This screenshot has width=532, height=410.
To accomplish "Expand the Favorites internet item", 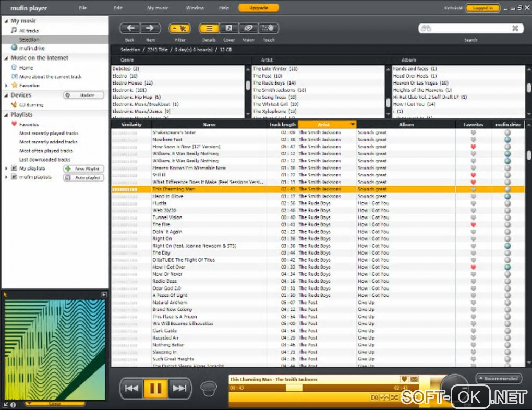I will point(6,86).
